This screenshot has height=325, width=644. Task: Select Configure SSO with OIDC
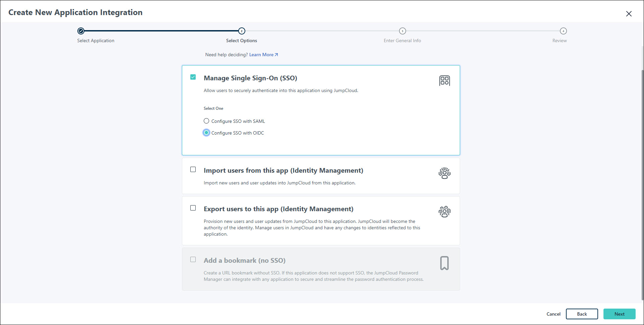click(x=206, y=133)
